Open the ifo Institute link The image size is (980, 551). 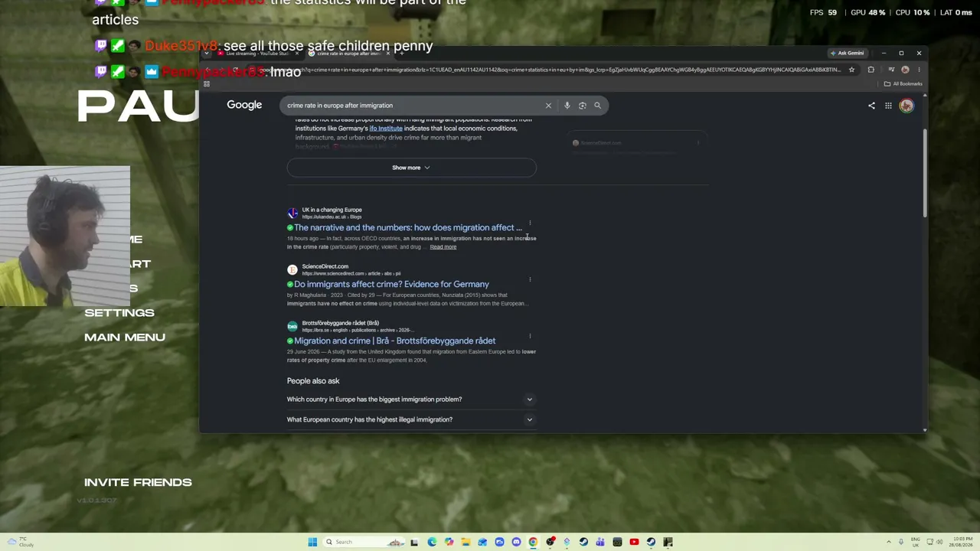pos(386,129)
